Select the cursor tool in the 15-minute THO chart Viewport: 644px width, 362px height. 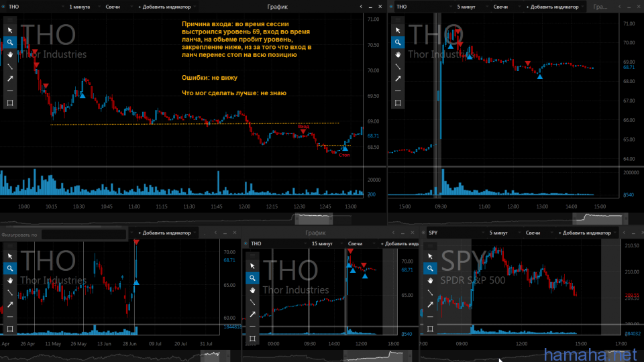click(x=252, y=266)
